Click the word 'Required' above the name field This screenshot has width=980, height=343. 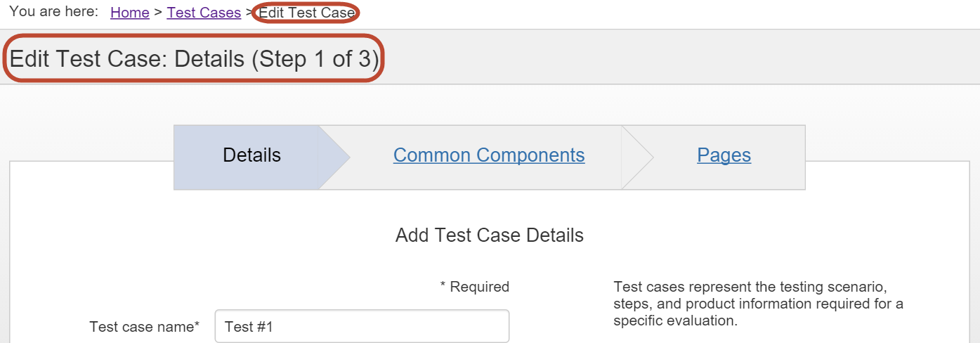click(480, 287)
